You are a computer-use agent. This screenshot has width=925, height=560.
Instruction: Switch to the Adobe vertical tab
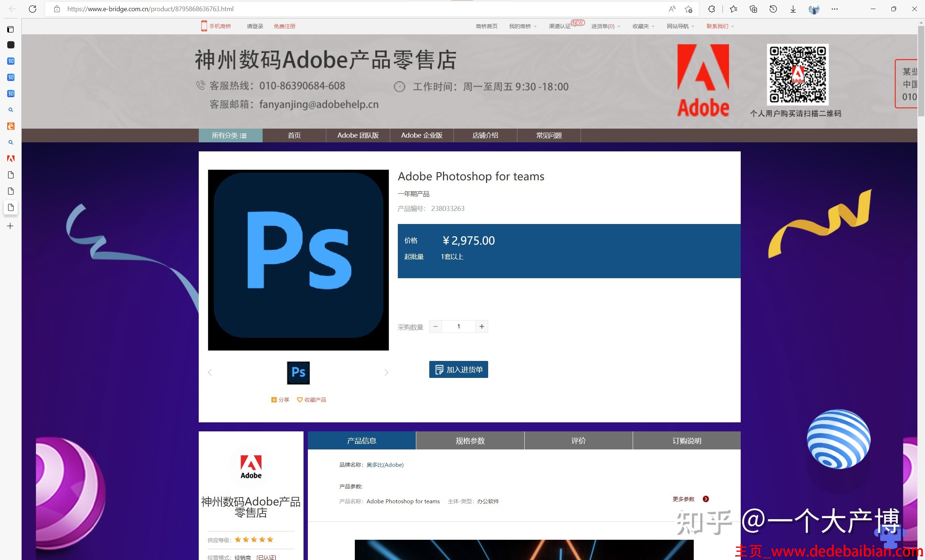point(11,159)
